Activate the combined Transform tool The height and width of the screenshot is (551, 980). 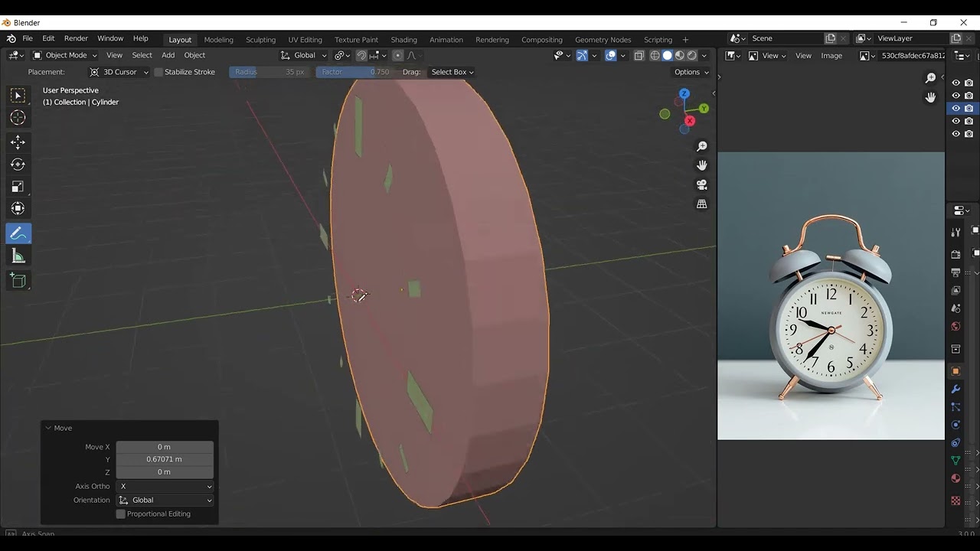pyautogui.click(x=18, y=208)
